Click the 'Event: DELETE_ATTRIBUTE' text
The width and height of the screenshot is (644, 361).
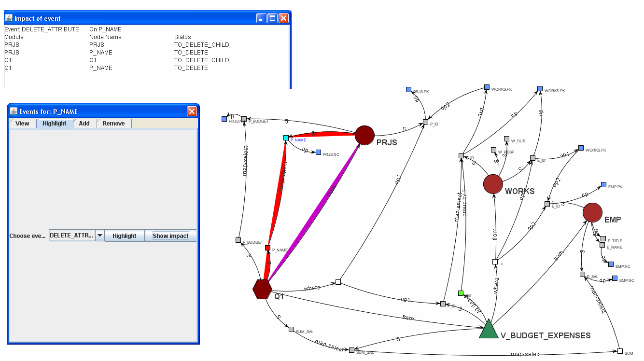[42, 29]
